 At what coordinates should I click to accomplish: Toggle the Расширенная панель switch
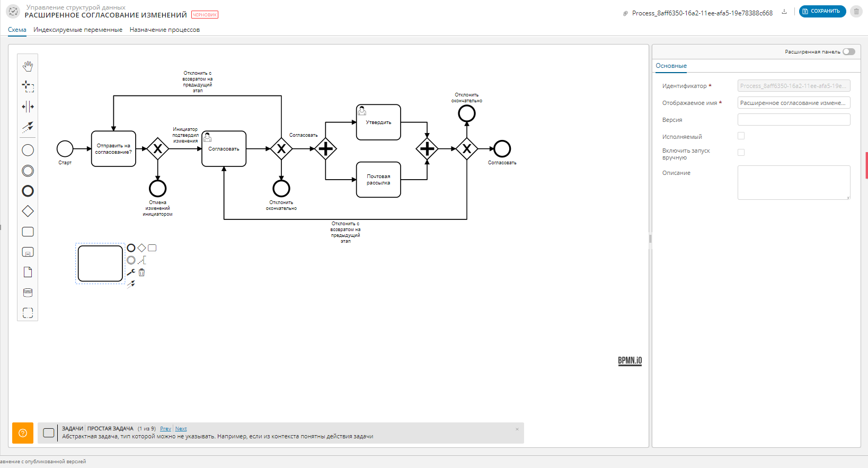[848, 52]
